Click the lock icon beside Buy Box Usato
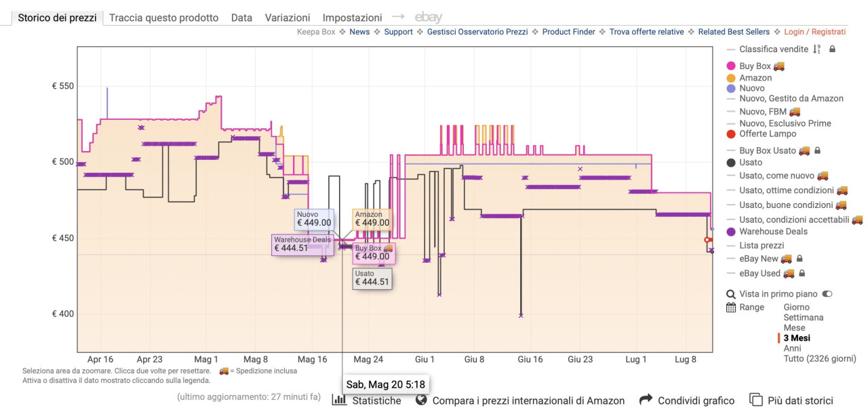The height and width of the screenshot is (416, 868). click(x=816, y=150)
